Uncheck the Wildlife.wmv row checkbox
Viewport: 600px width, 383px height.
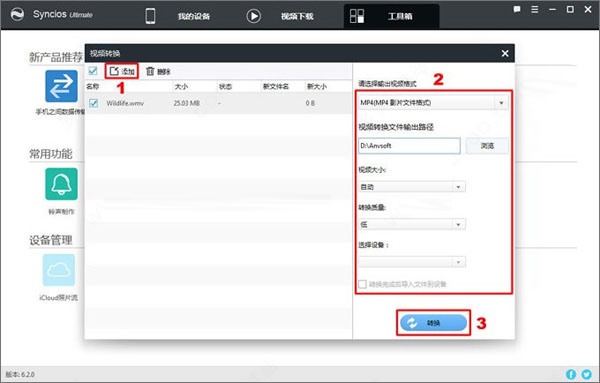pyautogui.click(x=93, y=103)
